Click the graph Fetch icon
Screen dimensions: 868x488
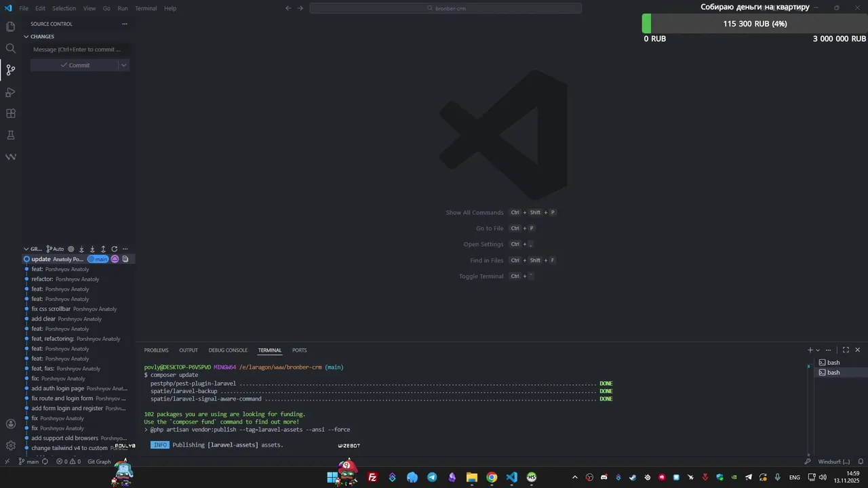[81, 249]
